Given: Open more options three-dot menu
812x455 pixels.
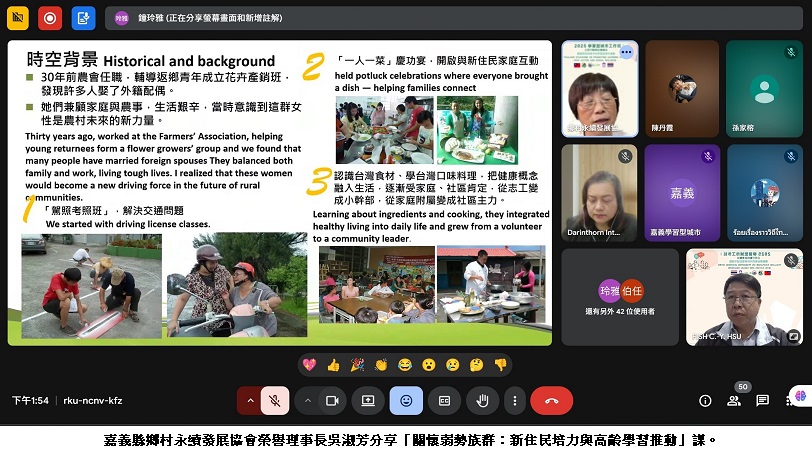Looking at the screenshot, I should pos(514,400).
